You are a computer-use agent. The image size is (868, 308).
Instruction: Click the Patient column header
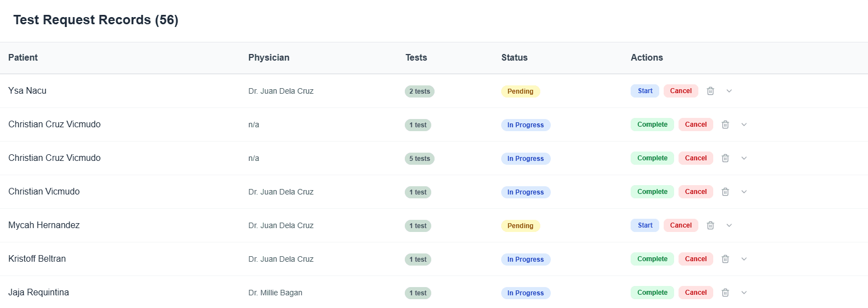point(23,57)
